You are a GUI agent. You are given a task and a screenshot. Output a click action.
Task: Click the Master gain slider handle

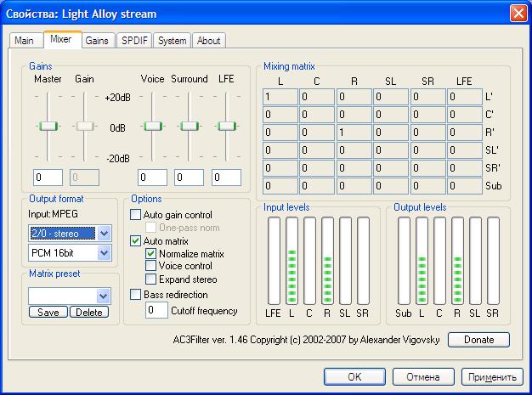pos(48,127)
